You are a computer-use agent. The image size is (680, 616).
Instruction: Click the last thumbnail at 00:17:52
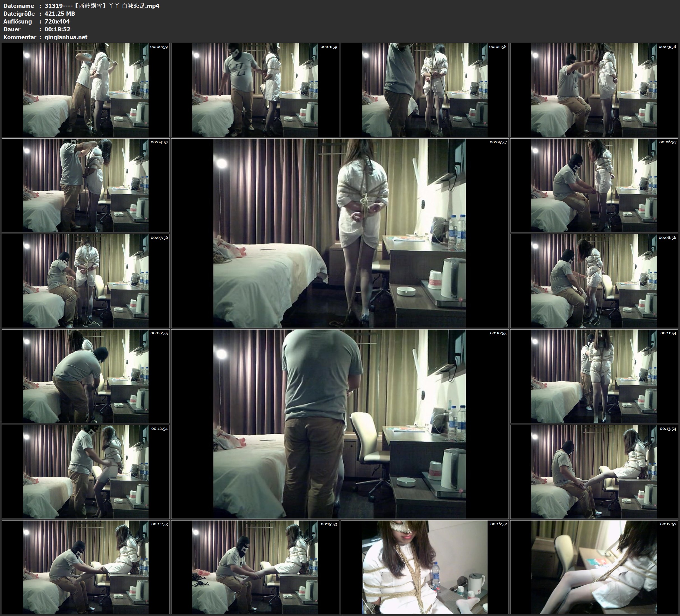(594, 567)
